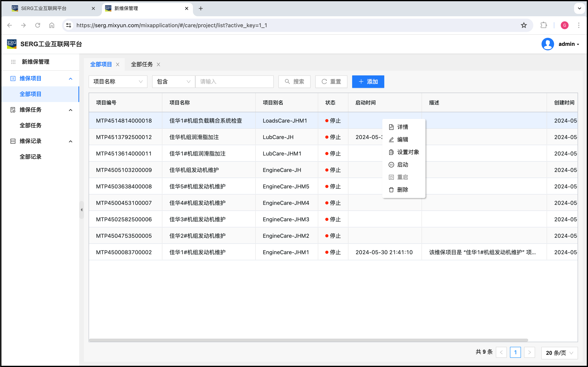The width and height of the screenshot is (588, 367).
Task: Bookmark this page with the star icon
Action: point(524,25)
